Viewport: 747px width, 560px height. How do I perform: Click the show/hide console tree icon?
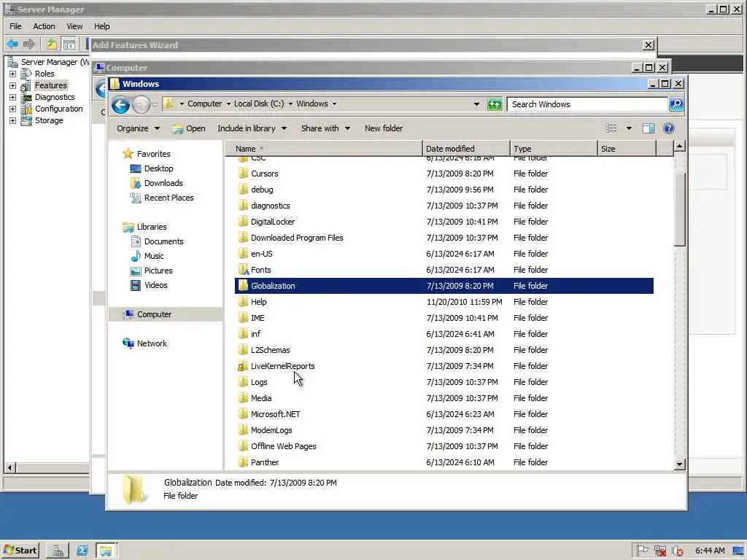pyautogui.click(x=69, y=44)
